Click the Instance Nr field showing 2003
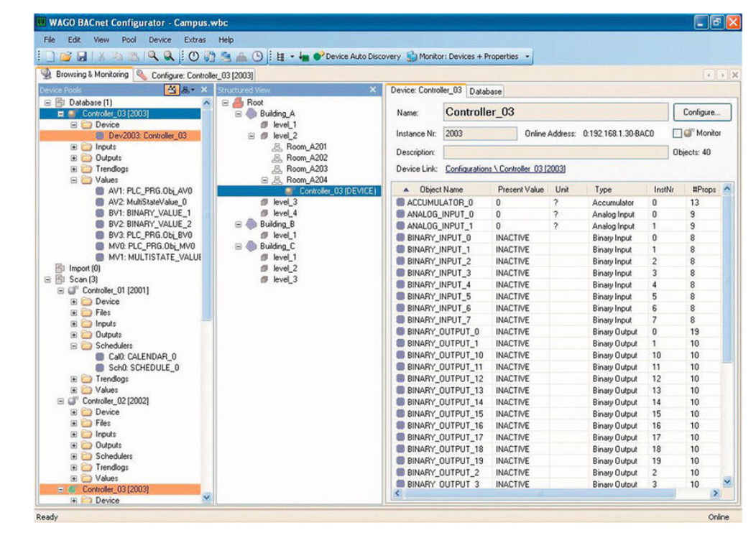 pos(480,134)
